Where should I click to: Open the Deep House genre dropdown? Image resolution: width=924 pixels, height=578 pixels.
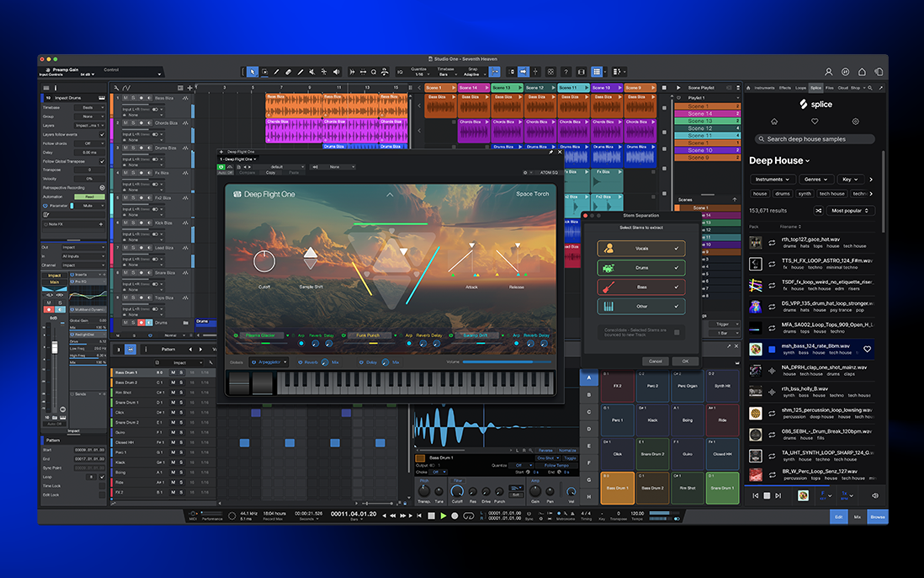click(779, 161)
